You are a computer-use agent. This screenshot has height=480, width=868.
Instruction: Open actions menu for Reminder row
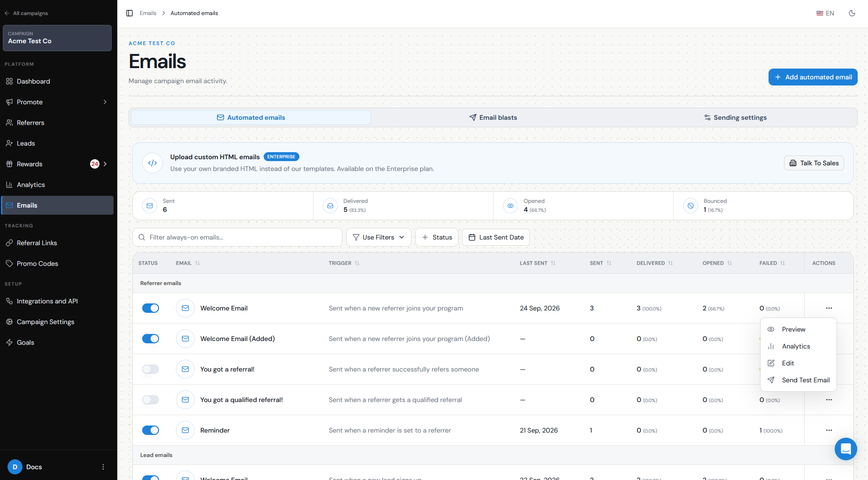click(x=829, y=430)
